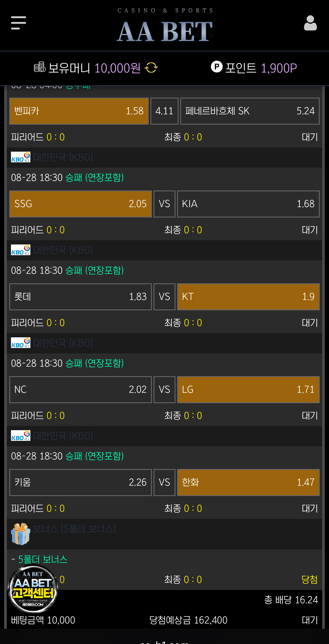This screenshot has width=329, height=644.
Task: Click the 5폴더 보너스 label
Action: pyautogui.click(x=43, y=559)
